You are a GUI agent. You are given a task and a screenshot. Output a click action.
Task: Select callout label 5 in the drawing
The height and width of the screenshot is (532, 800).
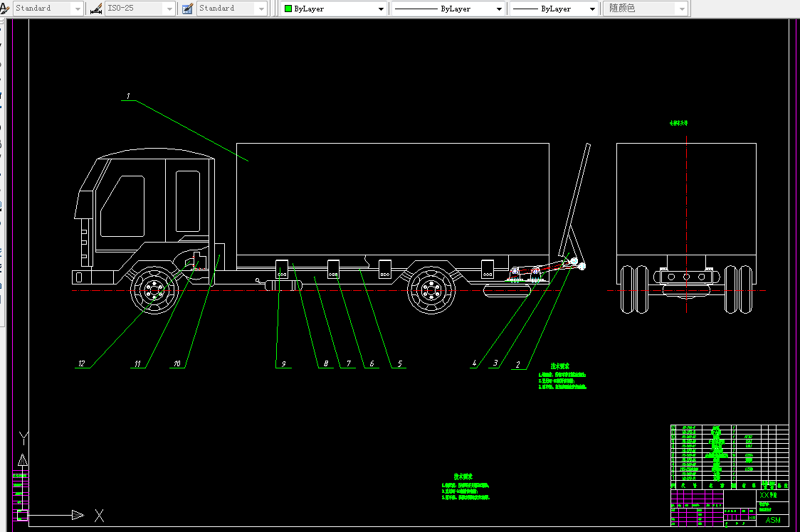click(399, 363)
